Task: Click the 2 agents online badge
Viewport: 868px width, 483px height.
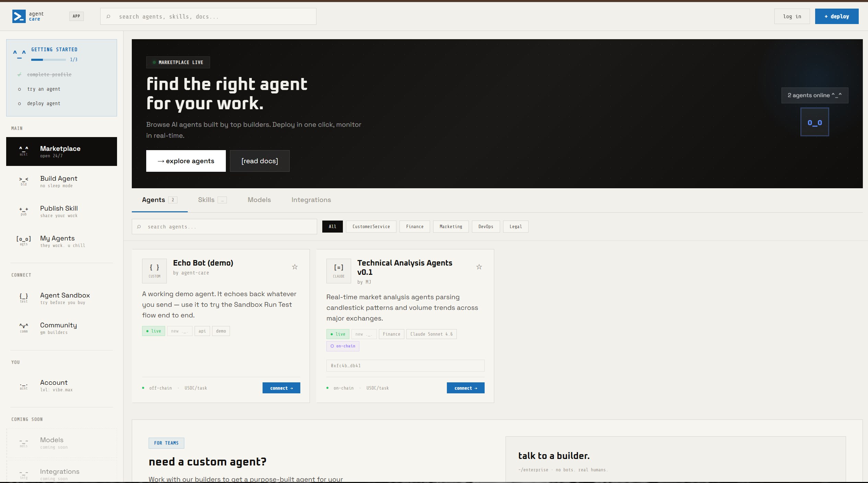Action: coord(814,95)
